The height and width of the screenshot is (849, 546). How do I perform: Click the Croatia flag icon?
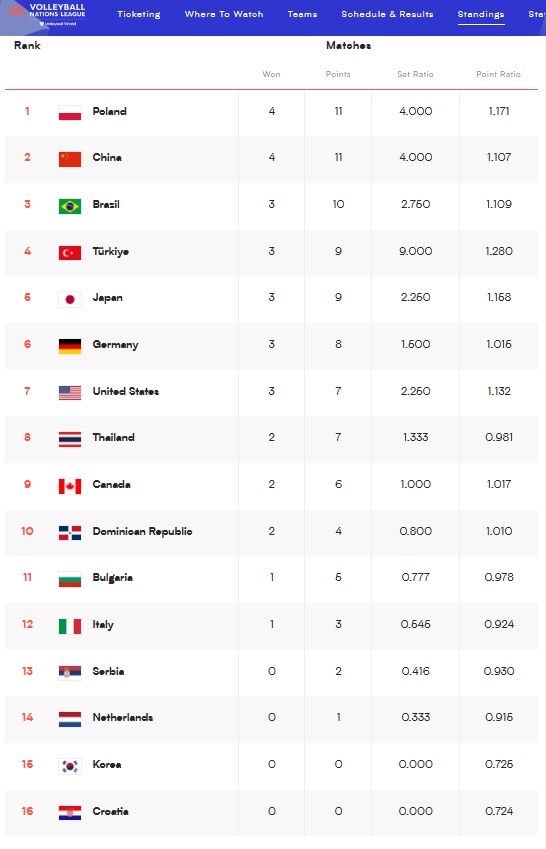click(70, 813)
